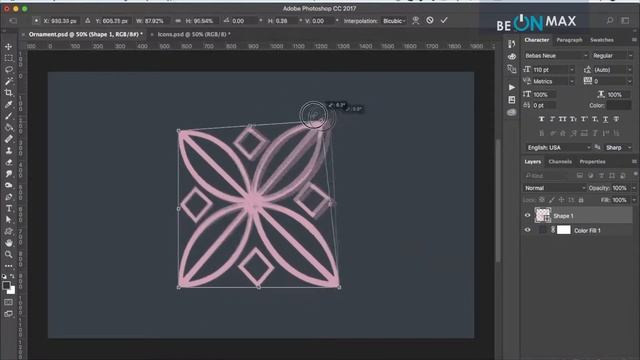Switch between free transform and warp modes

416,20
